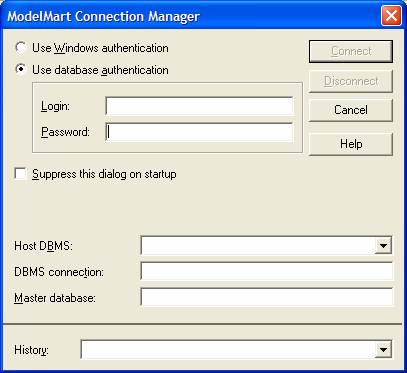
Task: Open Help for Connection Manager
Action: (351, 144)
